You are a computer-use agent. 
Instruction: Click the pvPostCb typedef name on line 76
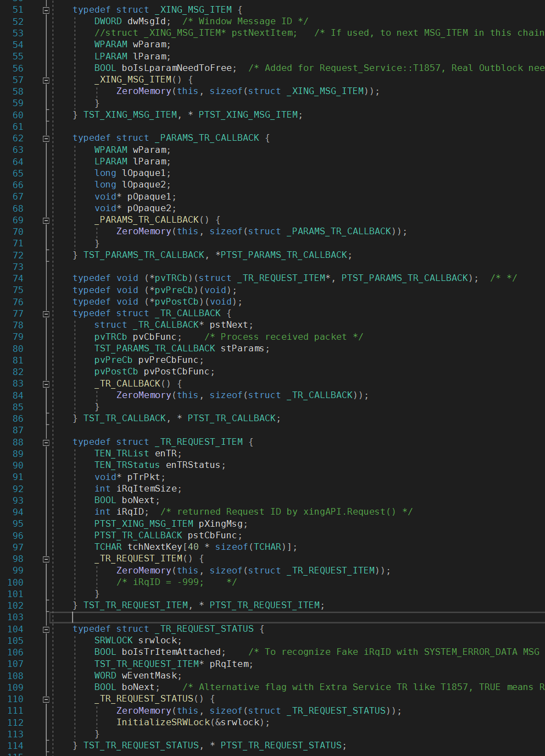click(176, 302)
